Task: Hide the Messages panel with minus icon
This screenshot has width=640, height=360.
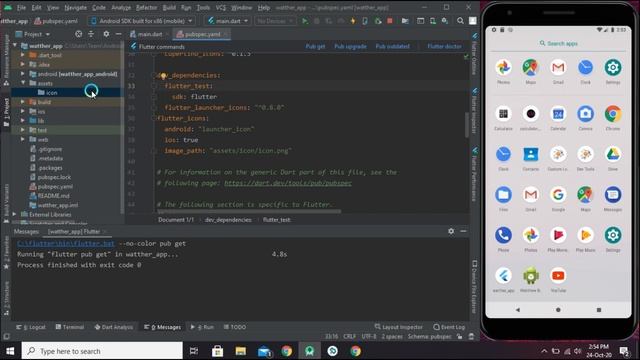Action: click(x=463, y=231)
